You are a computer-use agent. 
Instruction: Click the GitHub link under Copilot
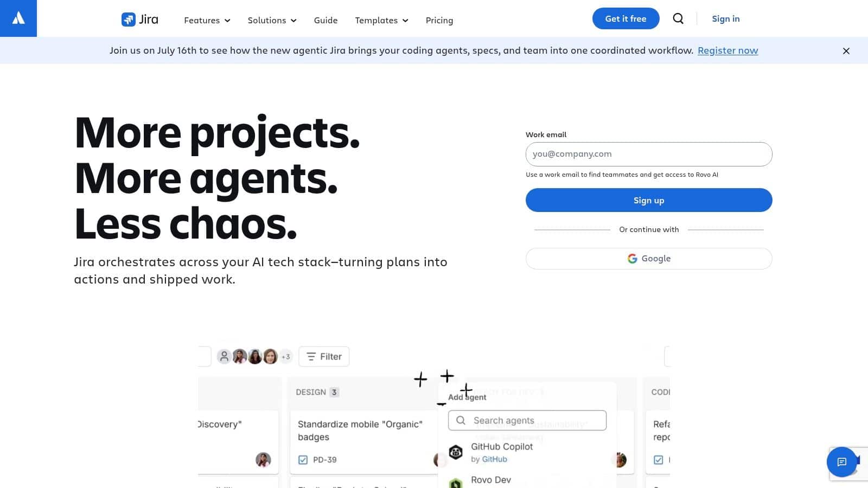point(494,459)
